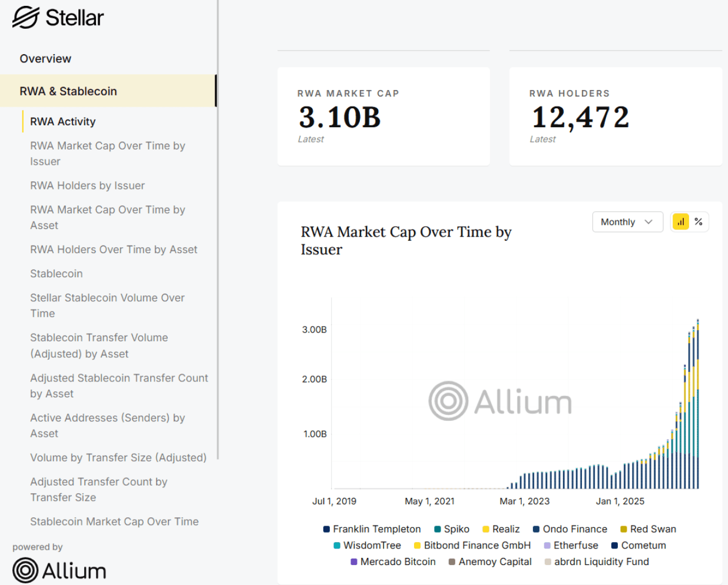Screen dimensions: 728x585
Task: Open Stablecoin Transfer Volume (Adjusted) by Asset
Action: coord(99,345)
